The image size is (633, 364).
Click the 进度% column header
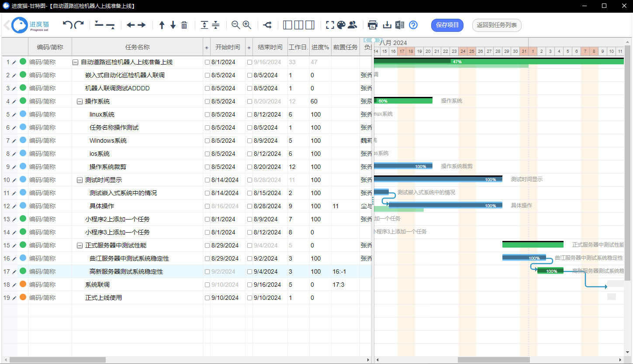click(x=320, y=47)
